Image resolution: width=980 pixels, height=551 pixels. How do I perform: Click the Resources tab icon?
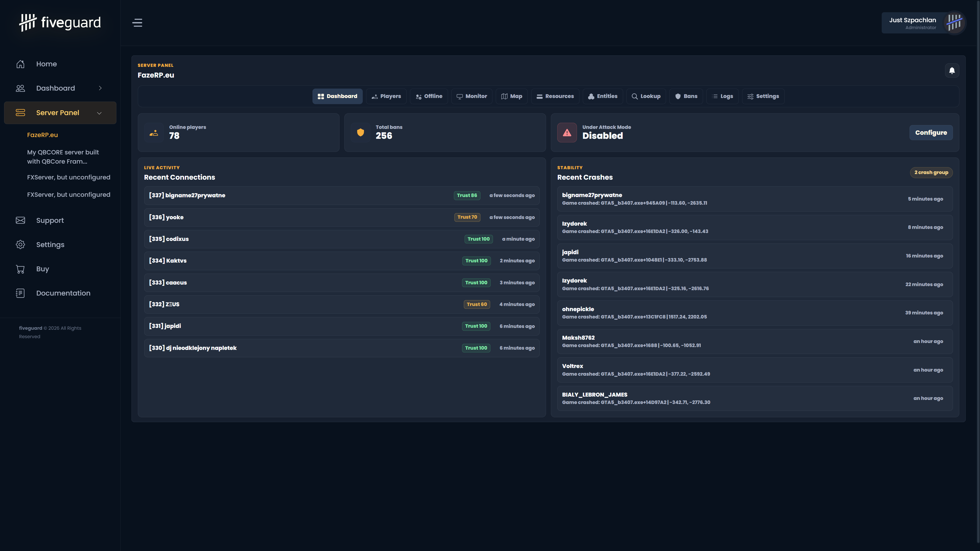539,96
